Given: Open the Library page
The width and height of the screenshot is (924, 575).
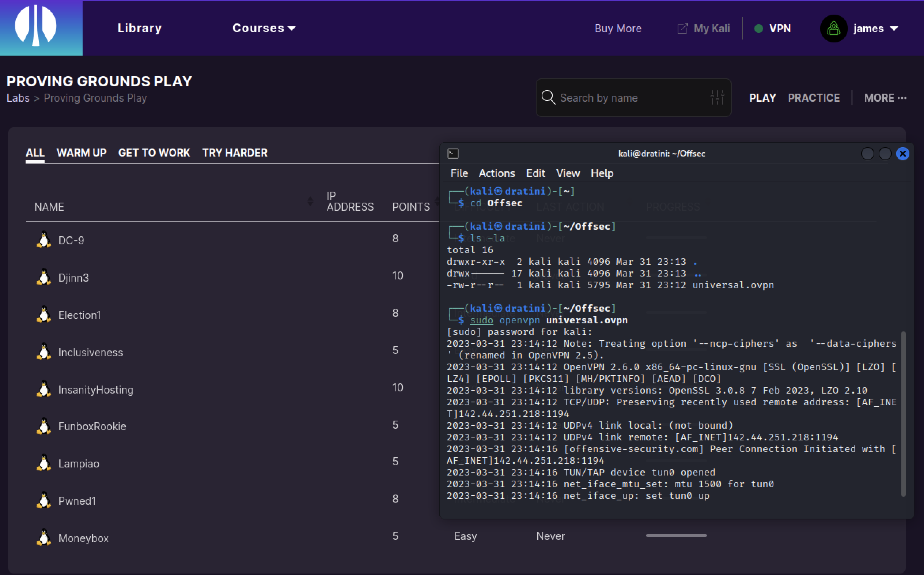Looking at the screenshot, I should [x=139, y=28].
